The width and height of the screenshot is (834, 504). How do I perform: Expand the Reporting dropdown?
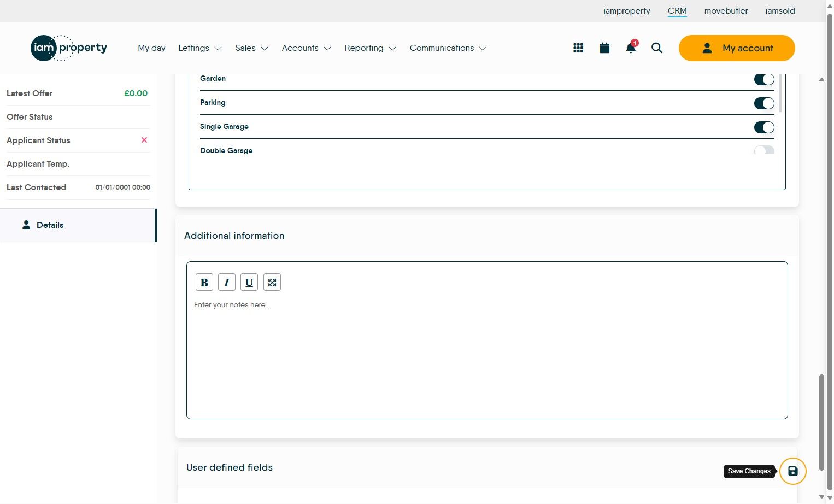[x=370, y=48]
